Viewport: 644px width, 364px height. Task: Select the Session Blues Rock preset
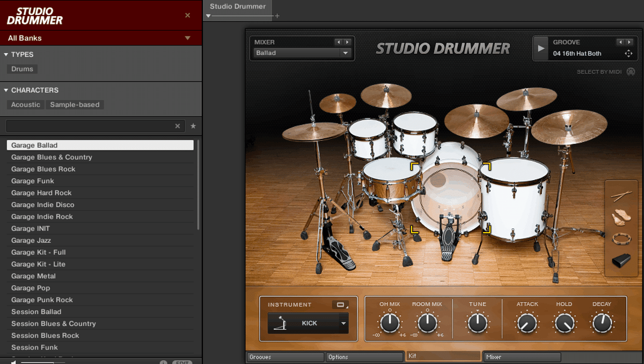coord(100,336)
